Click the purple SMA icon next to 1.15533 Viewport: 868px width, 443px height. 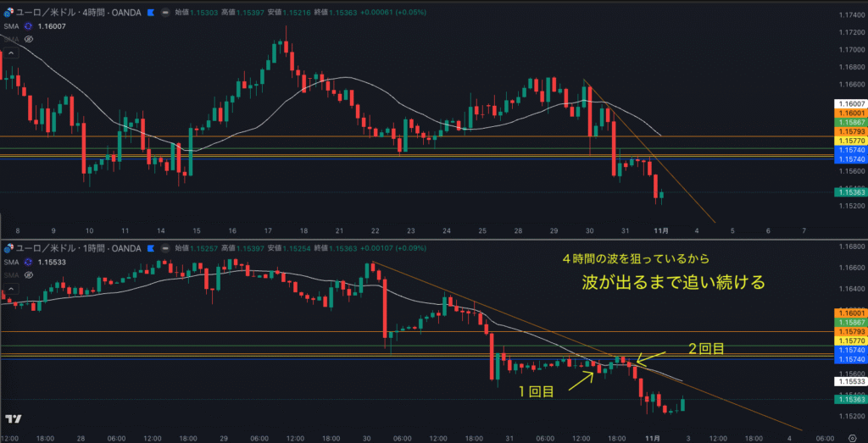(x=28, y=262)
